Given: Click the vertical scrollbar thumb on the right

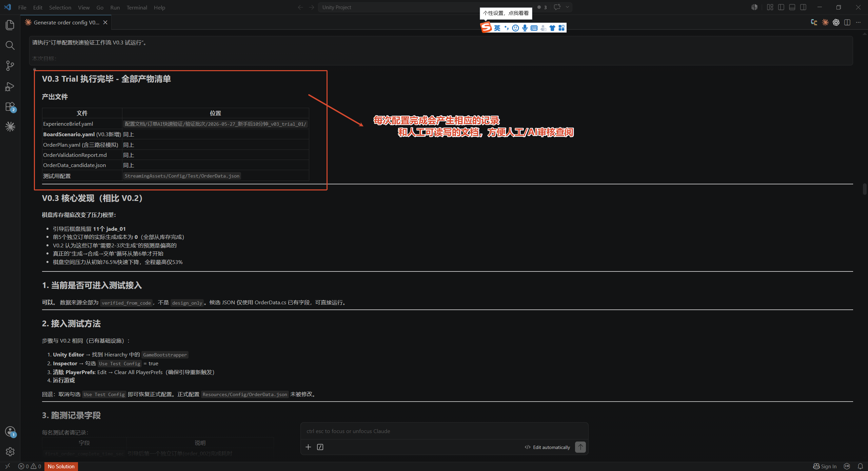Looking at the screenshot, I should [865, 189].
